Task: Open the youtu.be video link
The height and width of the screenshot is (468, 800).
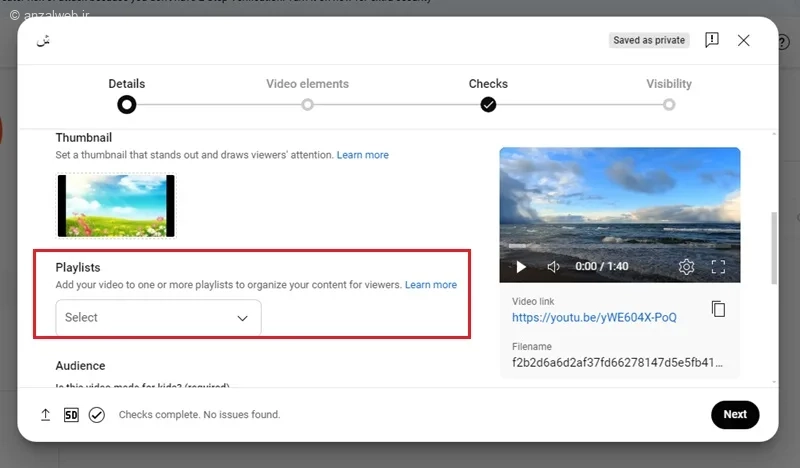Action: (594, 317)
